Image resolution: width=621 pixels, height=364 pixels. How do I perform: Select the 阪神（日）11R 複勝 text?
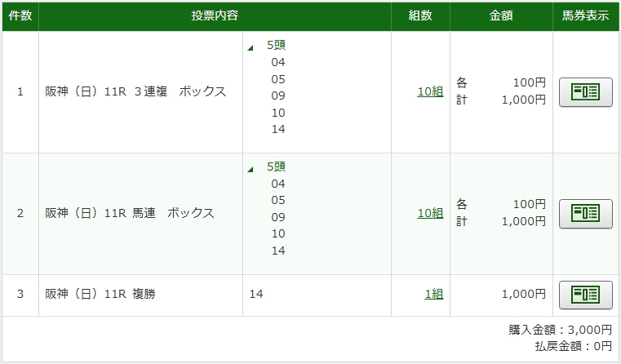100,295
